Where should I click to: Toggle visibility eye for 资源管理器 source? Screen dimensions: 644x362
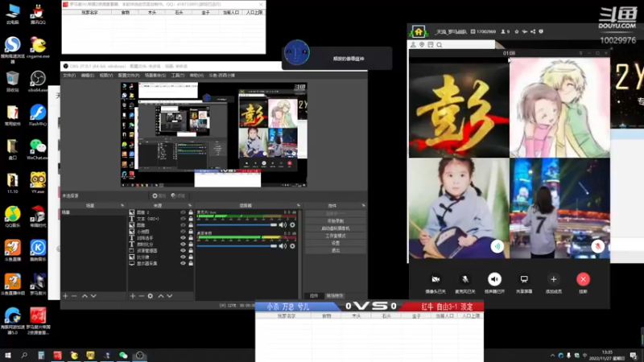[x=184, y=251]
